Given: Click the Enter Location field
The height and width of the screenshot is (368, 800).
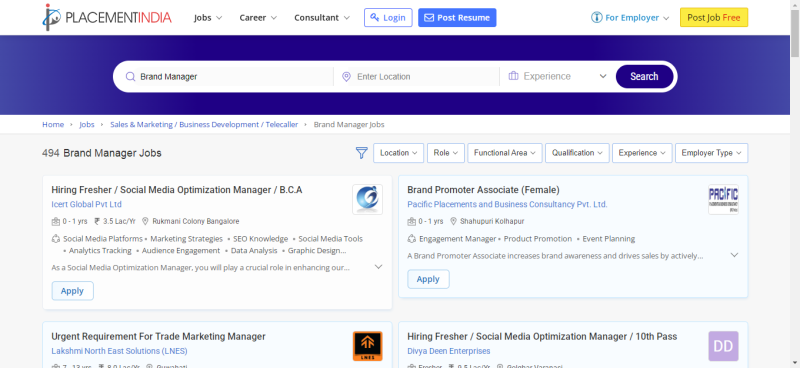Looking at the screenshot, I should pos(426,77).
